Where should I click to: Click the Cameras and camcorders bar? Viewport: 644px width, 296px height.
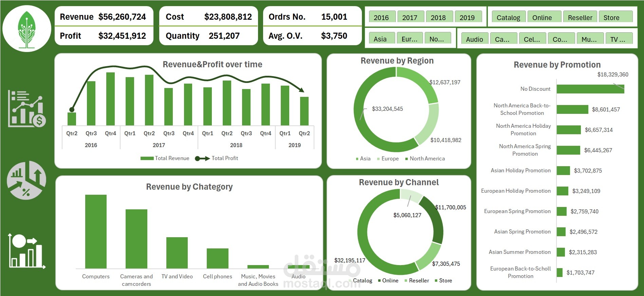pyautogui.click(x=136, y=239)
